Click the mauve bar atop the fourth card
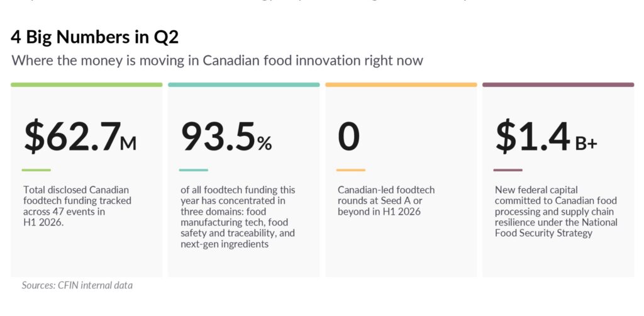Image resolution: width=644 pixels, height=316 pixels. tap(558, 84)
